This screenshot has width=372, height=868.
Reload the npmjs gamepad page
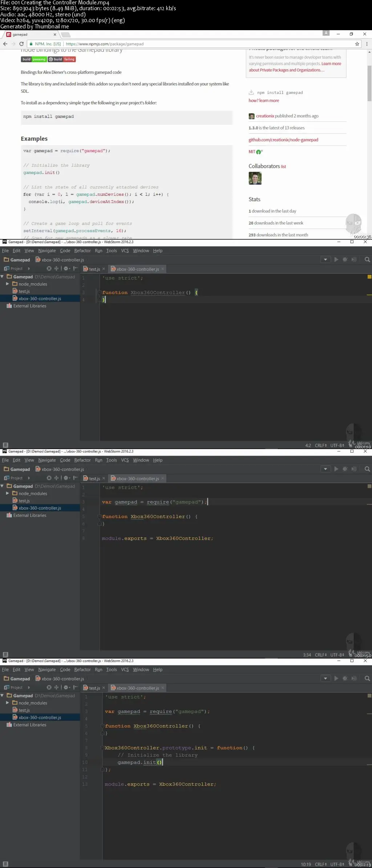(21, 44)
